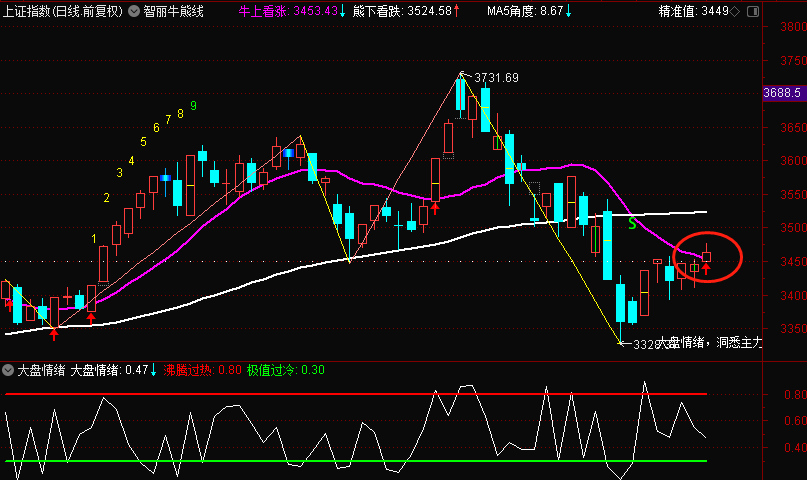
Task: Click the green S sell marker
Action: (633, 224)
